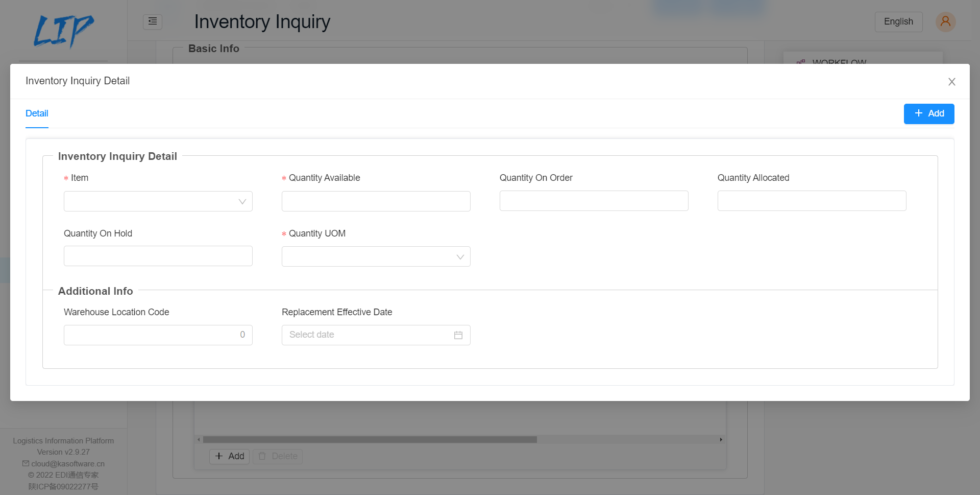Focus the Quantity On Order field
This screenshot has height=495, width=980.
tap(594, 201)
